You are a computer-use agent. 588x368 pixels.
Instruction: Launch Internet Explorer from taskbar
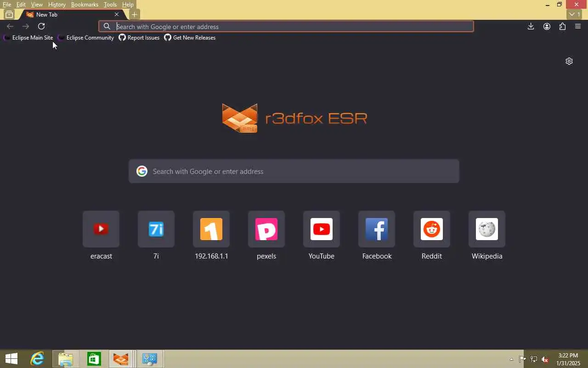click(x=37, y=359)
